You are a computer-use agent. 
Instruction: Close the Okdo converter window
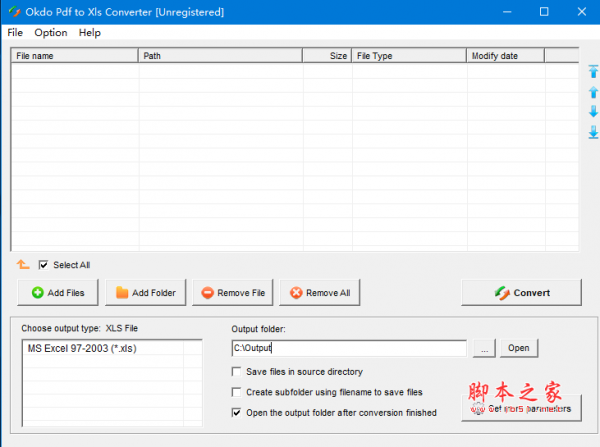582,12
